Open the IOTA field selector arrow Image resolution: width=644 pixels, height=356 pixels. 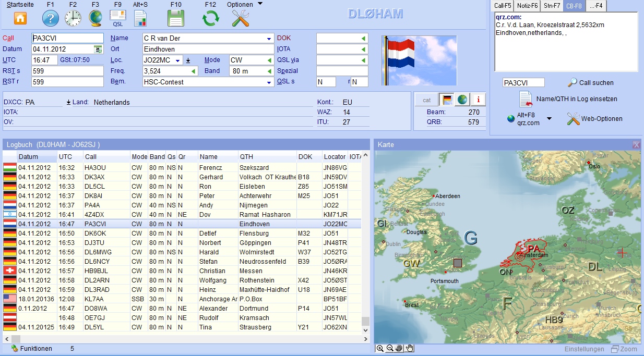coord(363,49)
